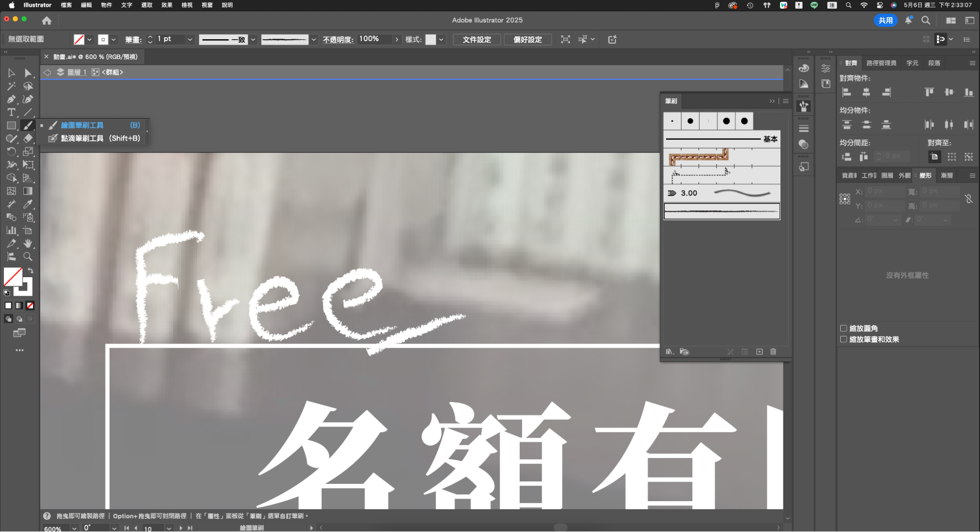Image resolution: width=980 pixels, height=532 pixels.
Task: Activate the Zoom tool
Action: pos(28,256)
